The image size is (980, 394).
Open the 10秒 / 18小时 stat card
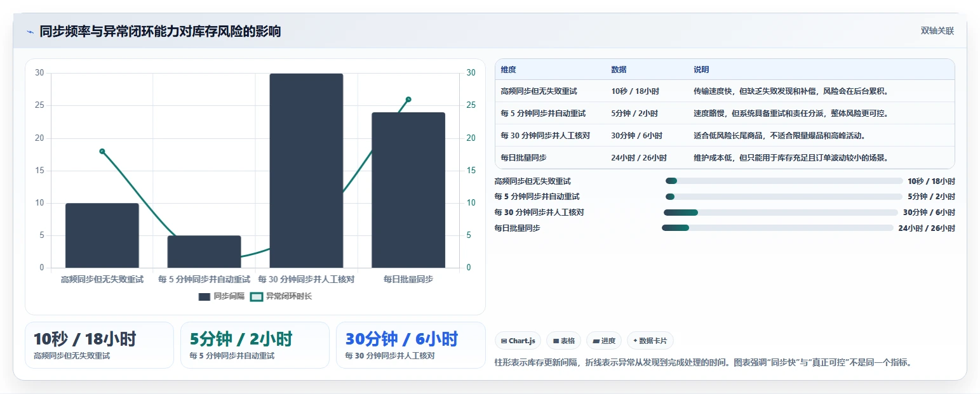[x=99, y=345]
